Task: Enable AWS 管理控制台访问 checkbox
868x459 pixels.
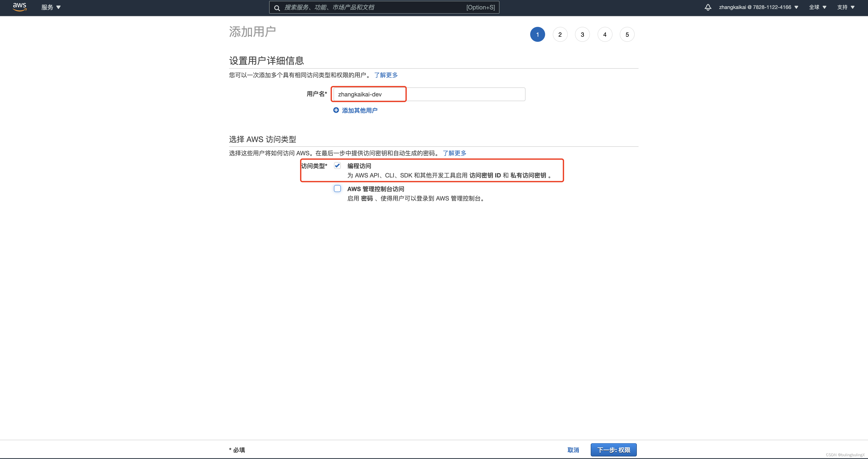Action: (x=337, y=189)
